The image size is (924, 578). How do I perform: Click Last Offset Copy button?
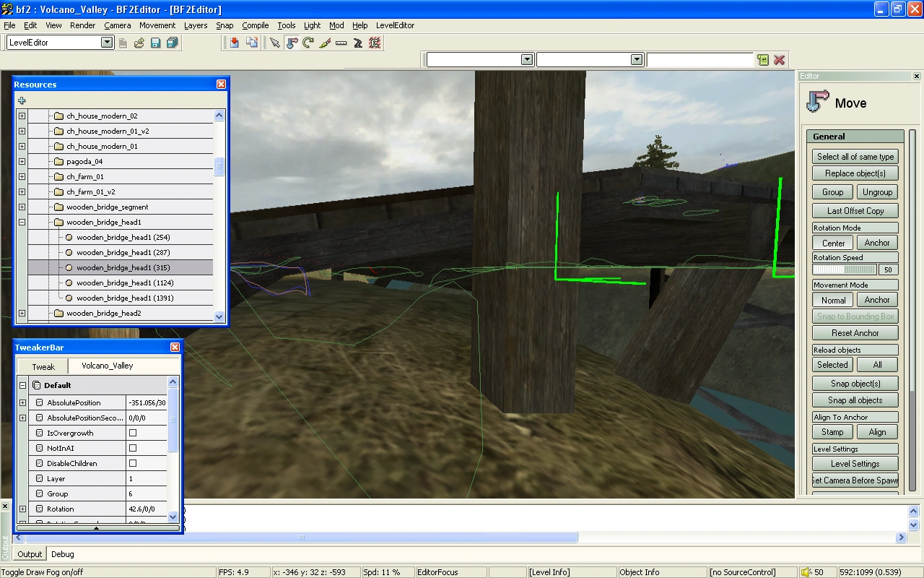(855, 211)
